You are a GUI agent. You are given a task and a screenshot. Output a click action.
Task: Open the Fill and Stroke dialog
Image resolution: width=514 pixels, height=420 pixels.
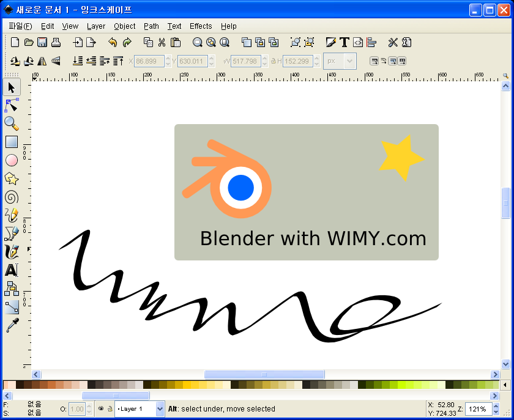(x=330, y=42)
